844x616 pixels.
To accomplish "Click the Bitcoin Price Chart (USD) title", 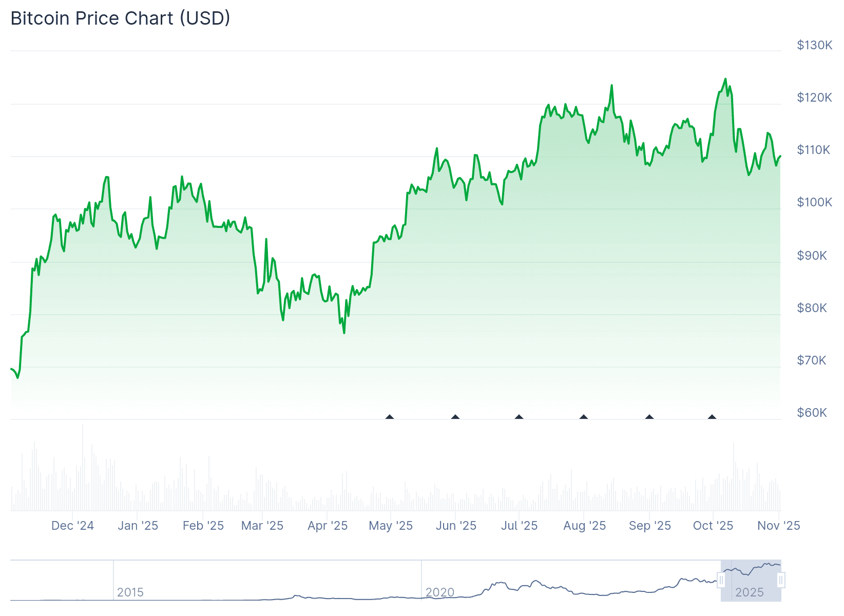I will [120, 18].
